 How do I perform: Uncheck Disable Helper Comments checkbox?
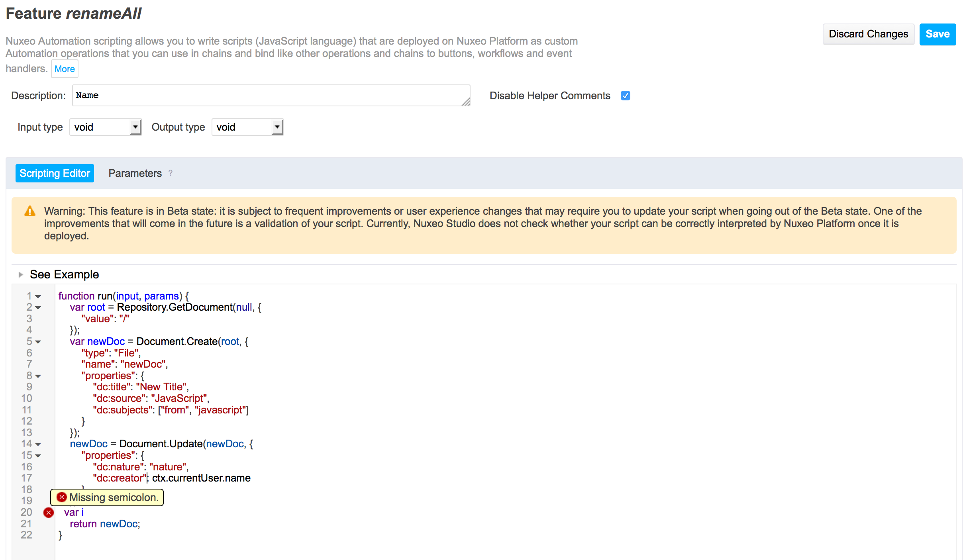point(626,96)
